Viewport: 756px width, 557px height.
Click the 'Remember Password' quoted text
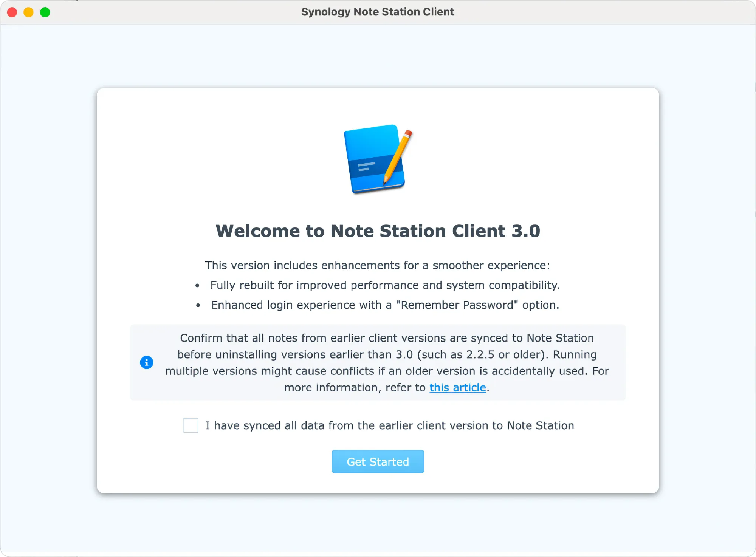click(x=457, y=305)
